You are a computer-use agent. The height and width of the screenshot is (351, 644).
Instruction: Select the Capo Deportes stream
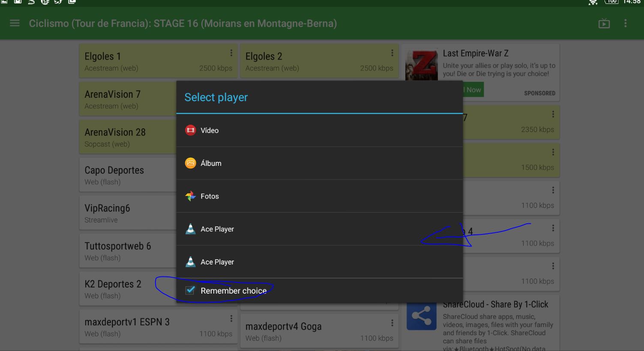(x=128, y=175)
